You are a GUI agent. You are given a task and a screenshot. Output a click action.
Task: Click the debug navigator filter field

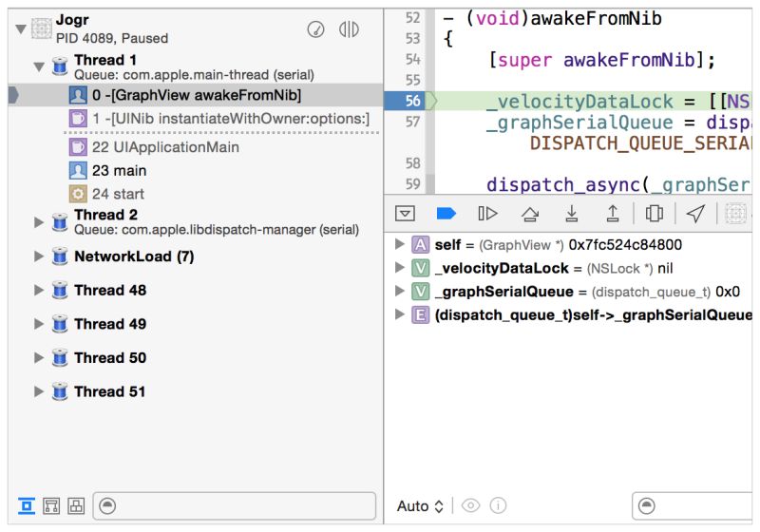coord(234,505)
